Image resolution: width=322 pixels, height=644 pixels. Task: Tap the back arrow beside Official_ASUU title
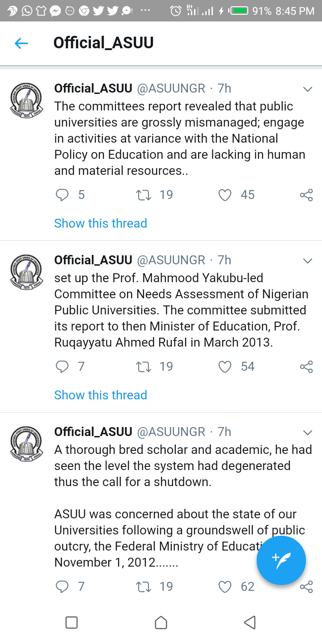click(21, 43)
